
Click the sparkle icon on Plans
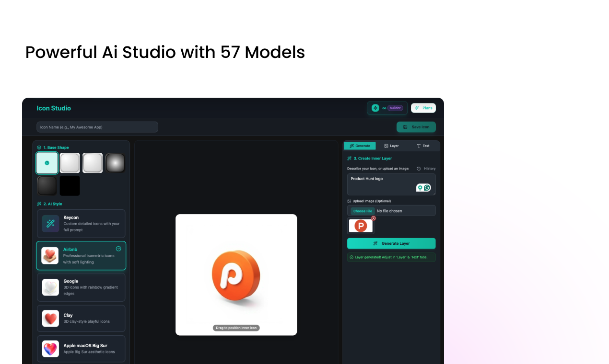[417, 108]
